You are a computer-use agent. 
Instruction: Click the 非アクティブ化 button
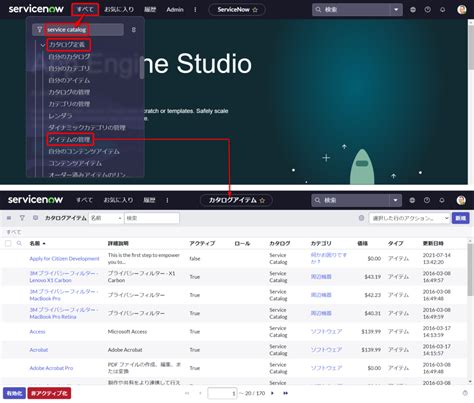coord(49,393)
